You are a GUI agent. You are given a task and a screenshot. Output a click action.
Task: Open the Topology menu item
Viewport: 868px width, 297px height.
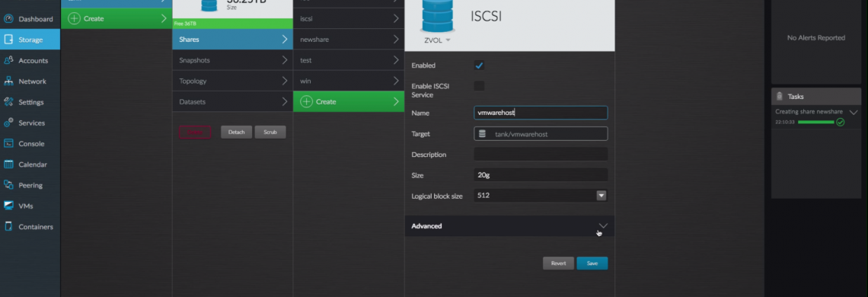(232, 81)
